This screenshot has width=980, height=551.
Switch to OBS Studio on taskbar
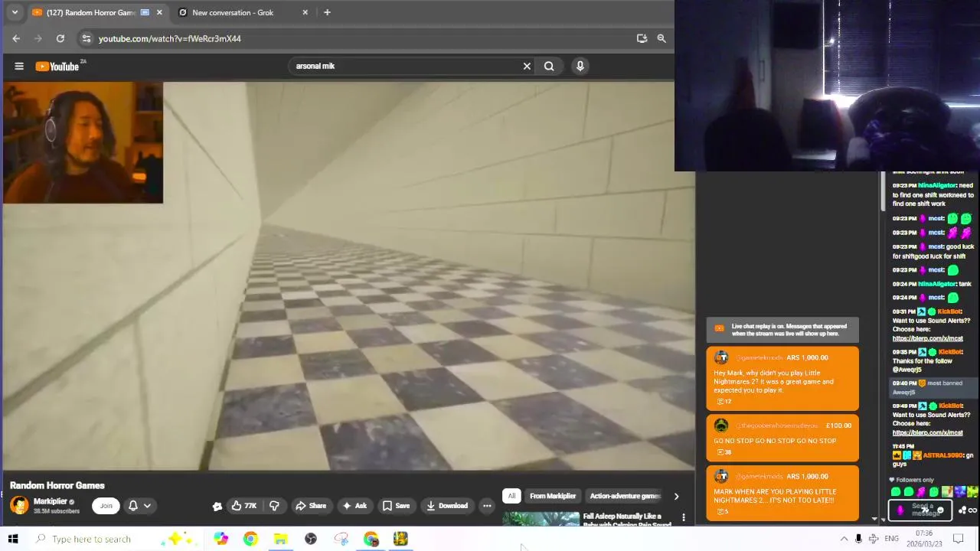(x=311, y=539)
